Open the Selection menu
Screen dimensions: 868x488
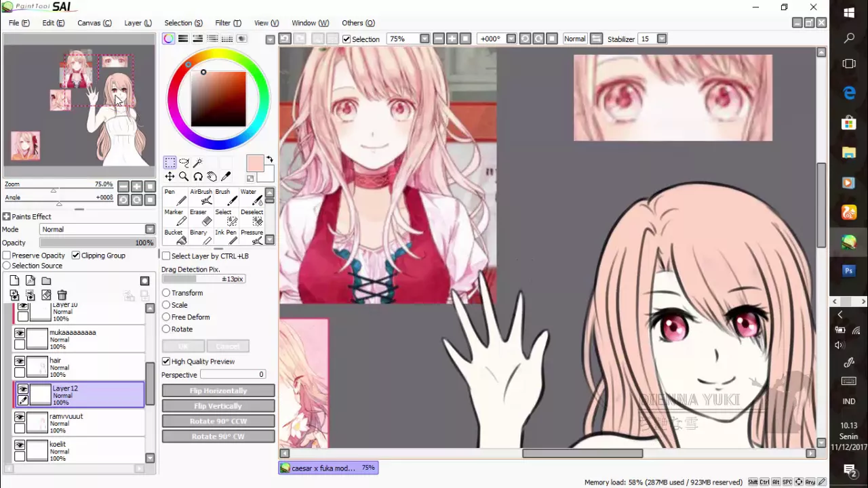[183, 23]
